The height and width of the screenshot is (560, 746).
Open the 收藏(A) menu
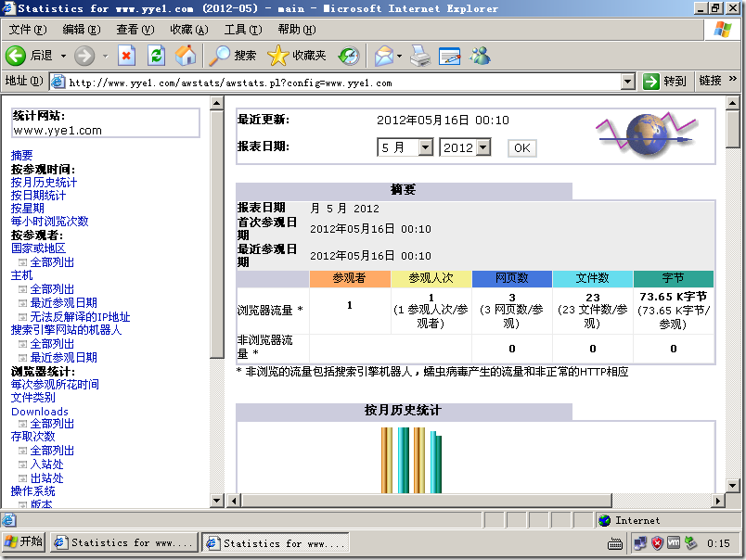[x=189, y=30]
